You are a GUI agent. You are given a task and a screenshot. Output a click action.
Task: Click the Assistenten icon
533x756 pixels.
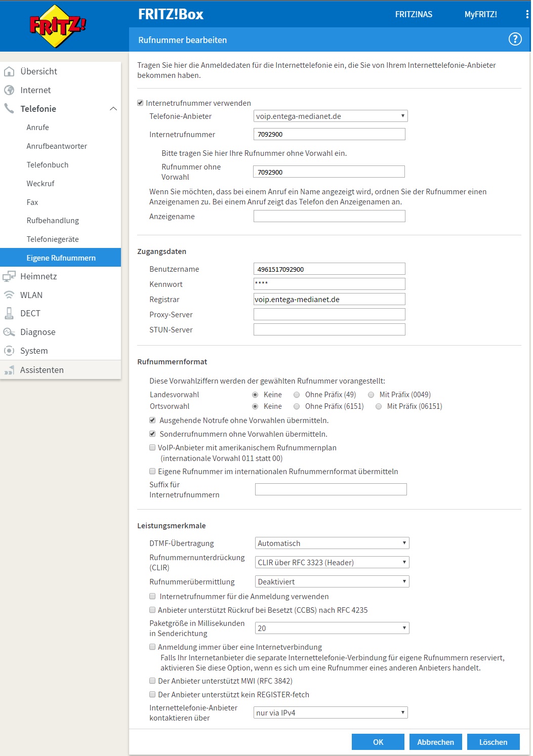click(x=9, y=370)
